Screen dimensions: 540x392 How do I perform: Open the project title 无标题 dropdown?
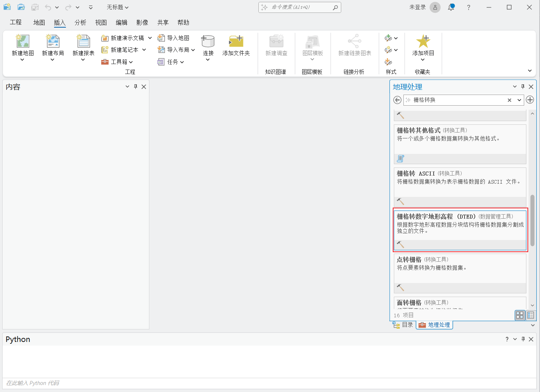click(x=118, y=7)
